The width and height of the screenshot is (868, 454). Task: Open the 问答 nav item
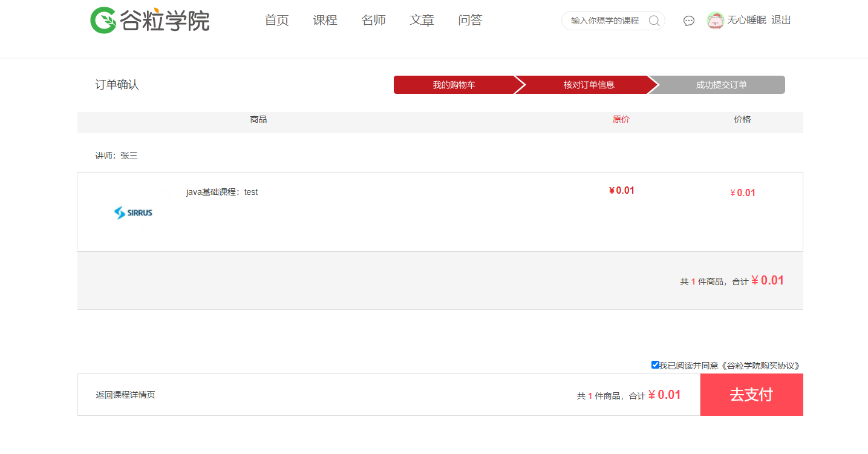(x=471, y=20)
